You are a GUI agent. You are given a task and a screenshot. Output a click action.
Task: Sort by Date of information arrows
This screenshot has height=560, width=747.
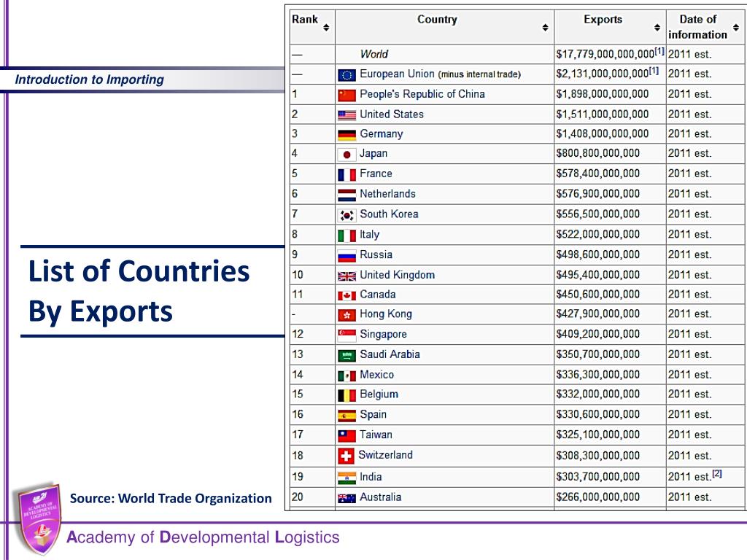point(736,28)
